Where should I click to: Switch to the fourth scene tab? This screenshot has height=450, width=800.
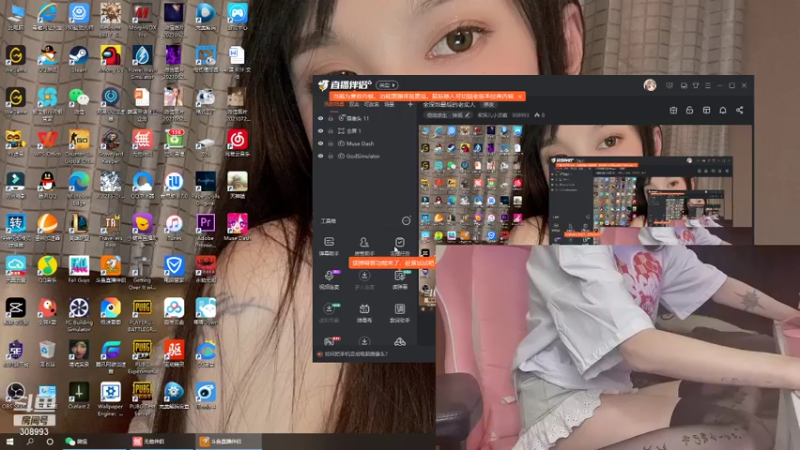[x=389, y=104]
